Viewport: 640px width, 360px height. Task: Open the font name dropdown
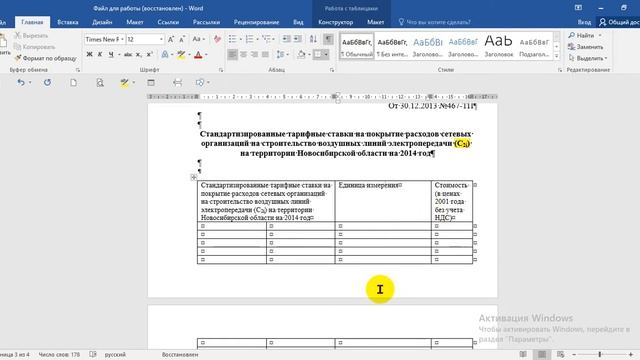(x=122, y=39)
